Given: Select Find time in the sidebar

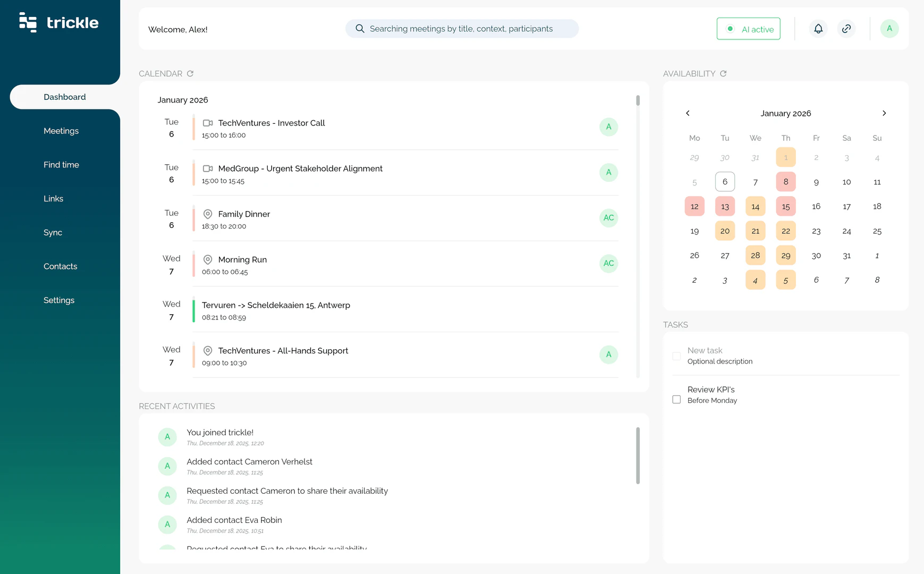Looking at the screenshot, I should pyautogui.click(x=62, y=165).
